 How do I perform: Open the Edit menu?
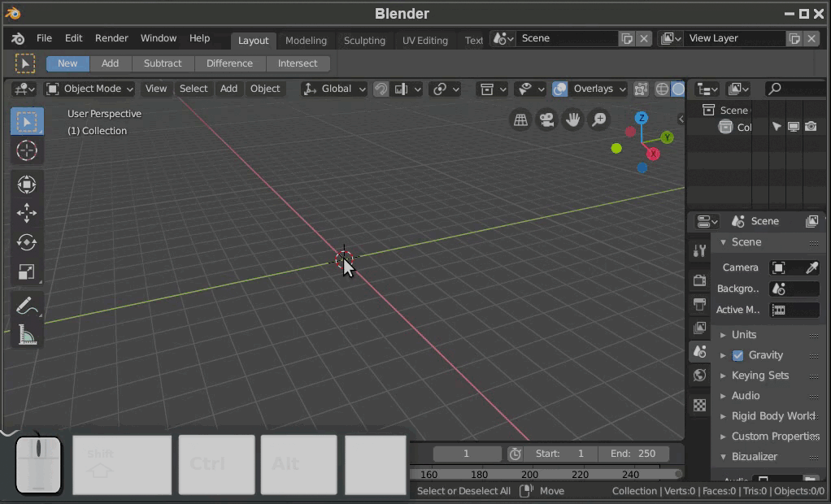pos(74,38)
